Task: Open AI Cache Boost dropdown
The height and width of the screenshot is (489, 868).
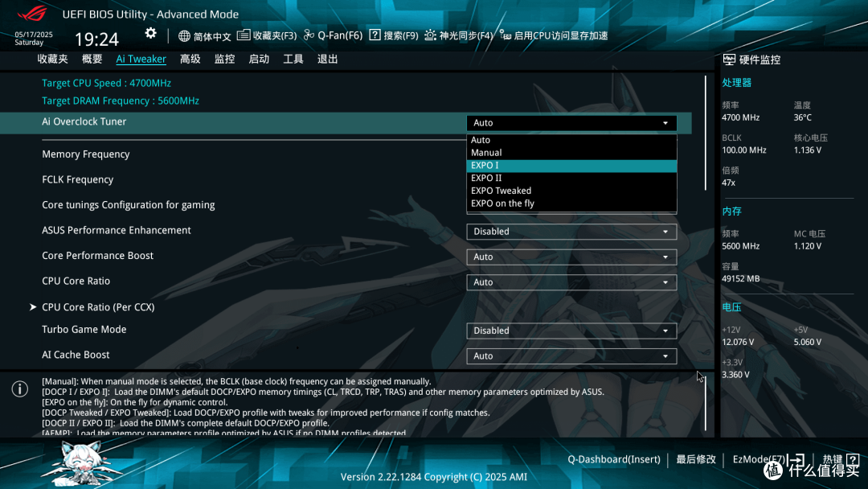Action: (571, 356)
